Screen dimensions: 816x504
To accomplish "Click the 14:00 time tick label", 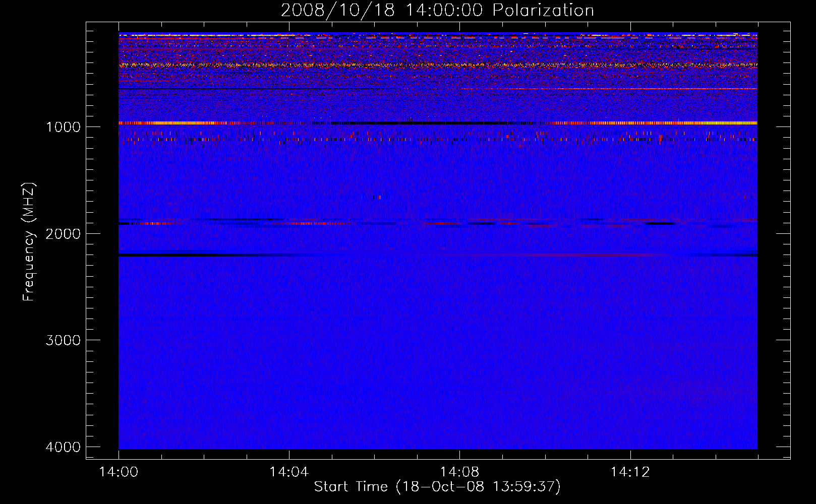I will click(x=119, y=472).
